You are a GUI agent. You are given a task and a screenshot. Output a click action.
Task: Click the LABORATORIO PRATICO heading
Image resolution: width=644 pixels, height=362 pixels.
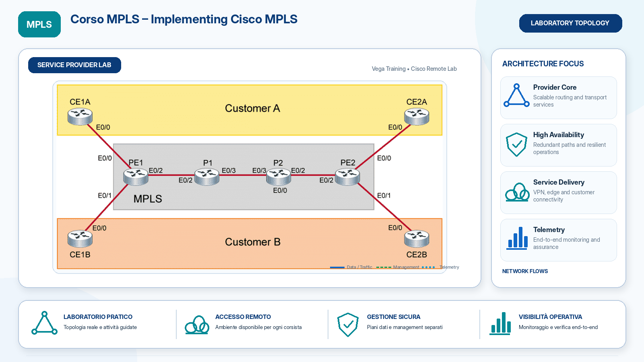[98, 317]
